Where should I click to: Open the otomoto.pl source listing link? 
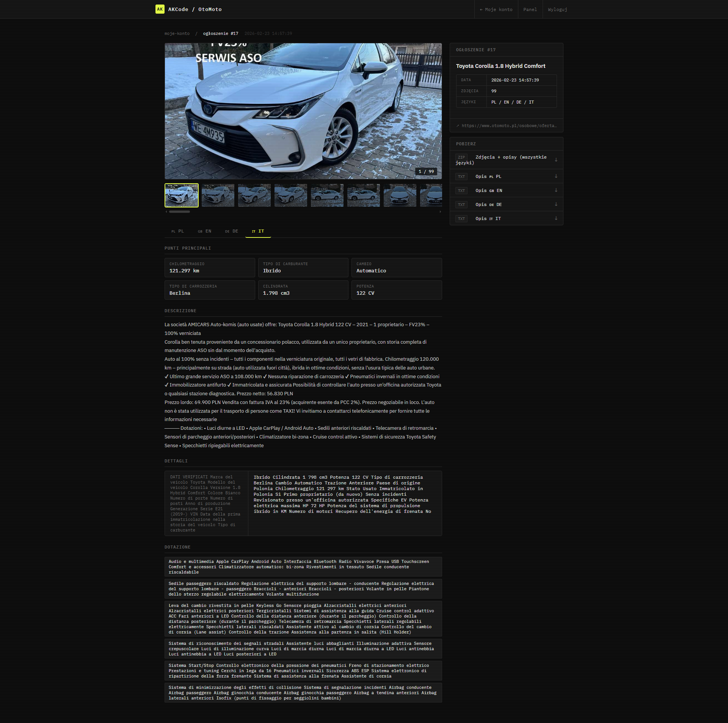pos(506,126)
